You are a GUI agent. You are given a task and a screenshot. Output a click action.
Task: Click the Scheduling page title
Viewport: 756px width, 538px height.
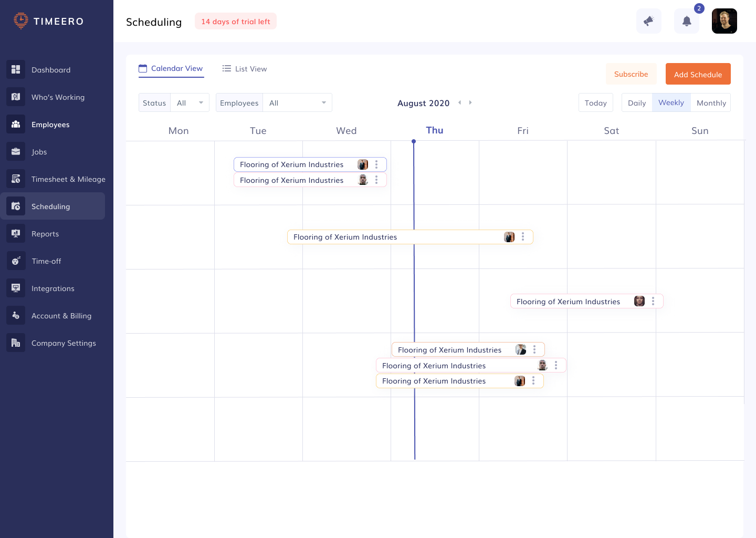(154, 22)
